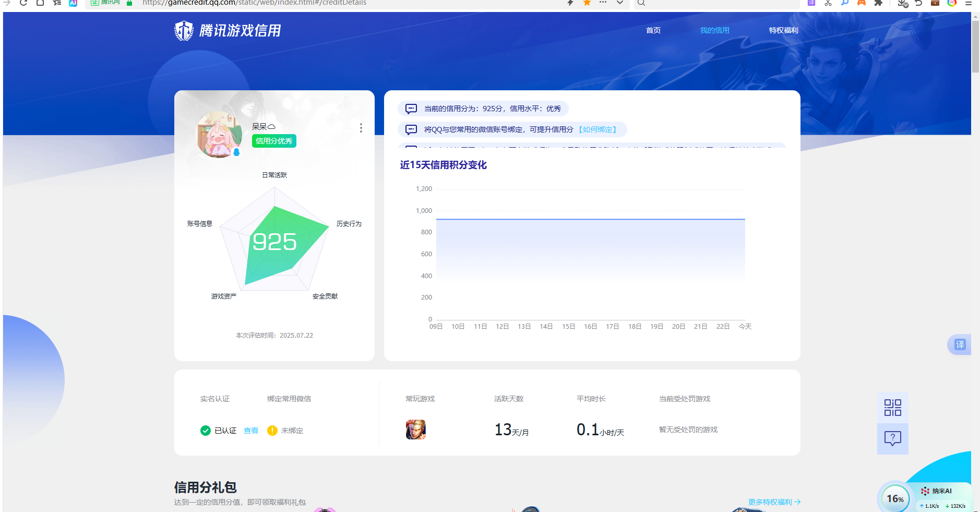Open the 我的信用 navigation tab
This screenshot has height=512, width=980.
(x=714, y=30)
